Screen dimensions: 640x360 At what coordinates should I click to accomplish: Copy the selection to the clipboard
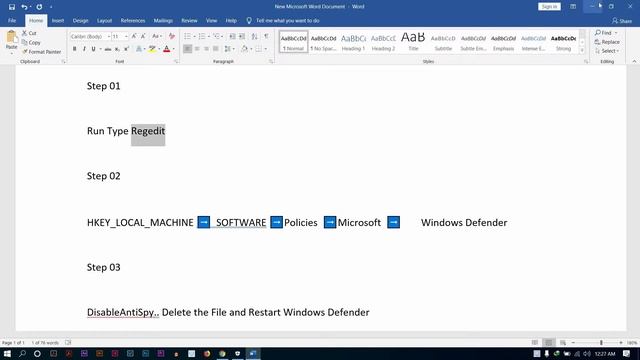(31, 42)
